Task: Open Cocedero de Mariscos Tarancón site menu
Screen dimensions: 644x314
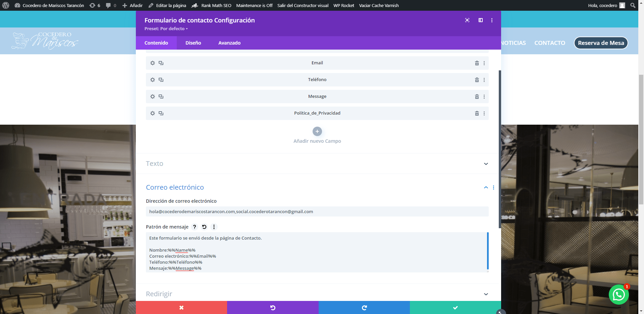Action: coord(50,5)
